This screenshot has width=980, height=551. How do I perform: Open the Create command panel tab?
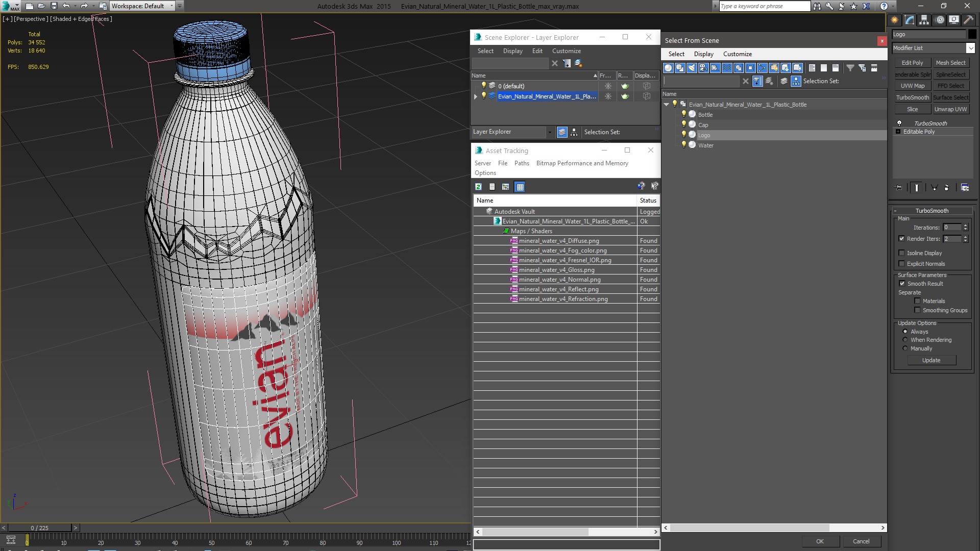tap(895, 20)
